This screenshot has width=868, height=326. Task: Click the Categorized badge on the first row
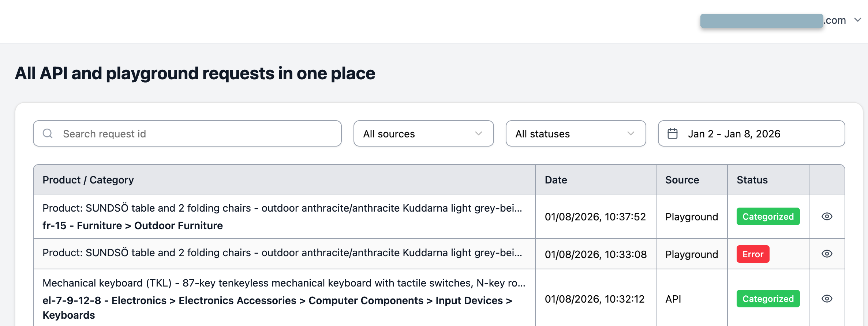click(x=768, y=216)
